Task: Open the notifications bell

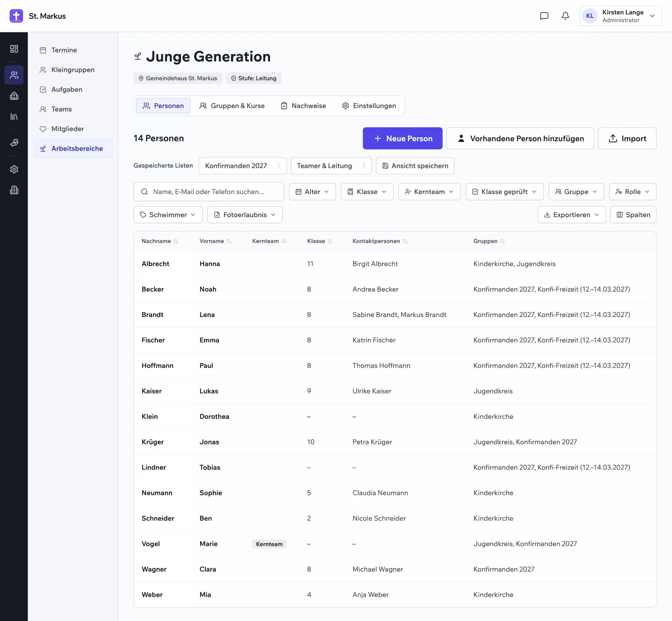Action: 565,16
